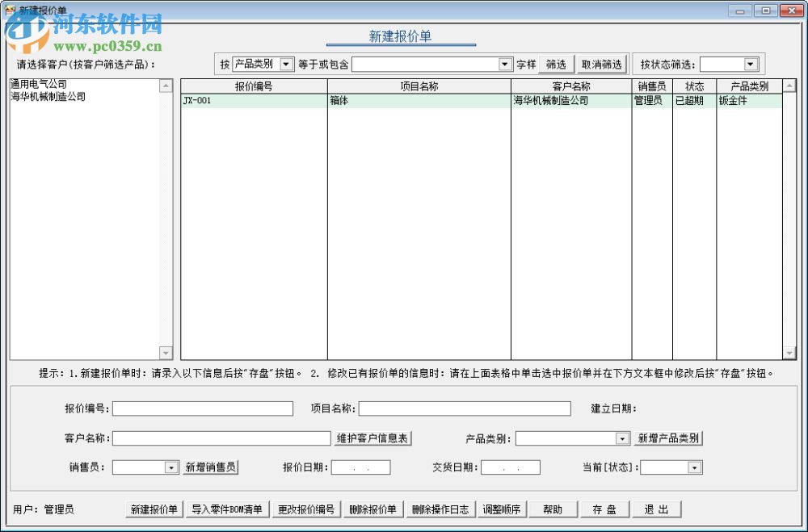This screenshot has height=532, width=808.
Task: Click quotation table scroll down arrow
Action: point(789,353)
